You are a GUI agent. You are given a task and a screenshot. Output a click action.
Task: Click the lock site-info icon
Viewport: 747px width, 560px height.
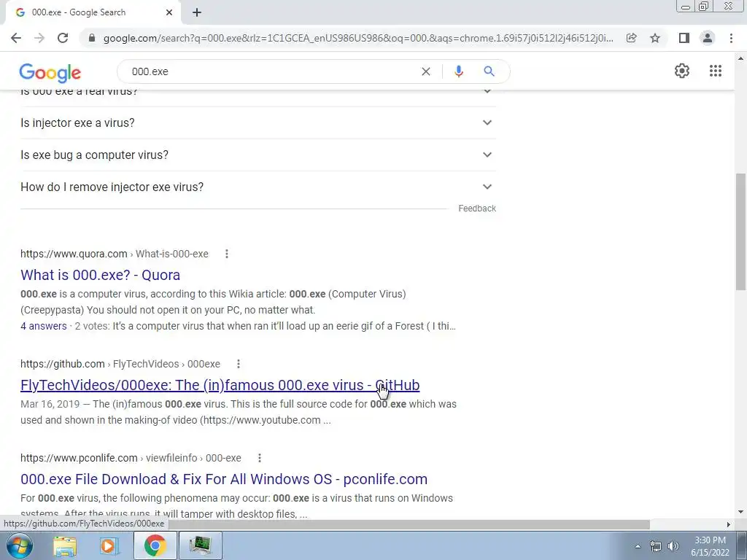(92, 38)
